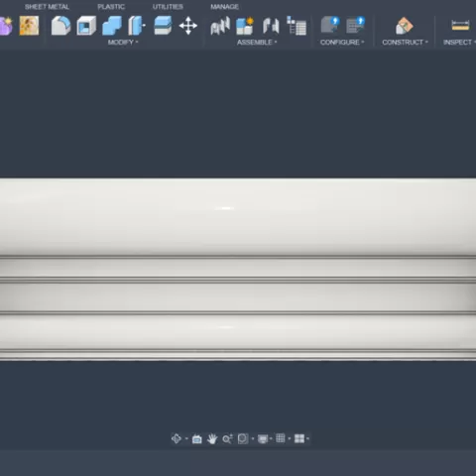Activate the Move/Copy tool

tap(188, 26)
